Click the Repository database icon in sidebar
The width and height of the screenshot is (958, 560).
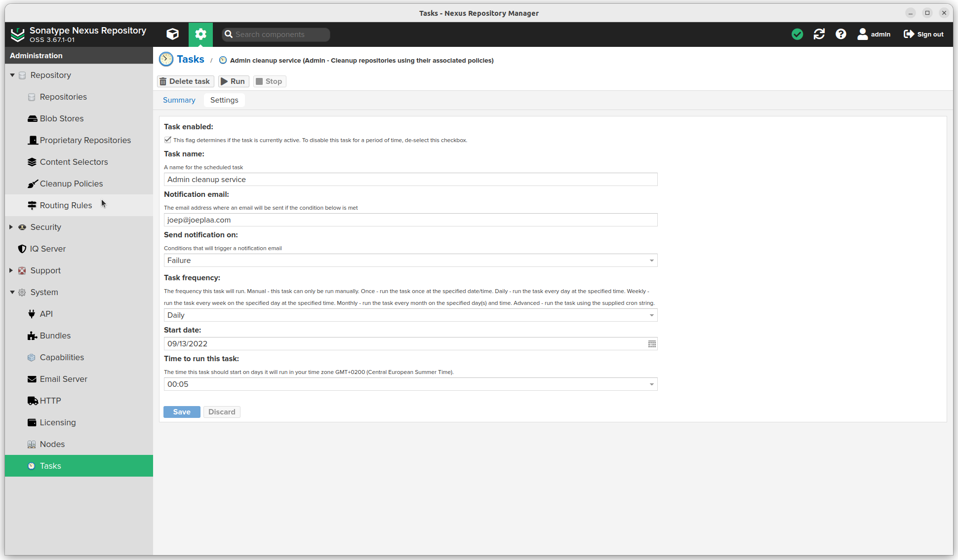click(x=22, y=75)
